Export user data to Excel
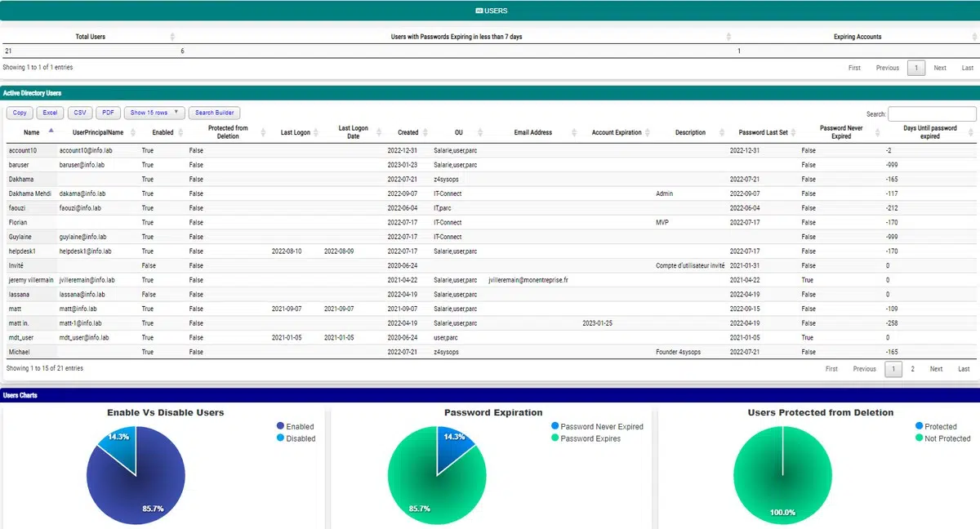This screenshot has width=980, height=529. tap(50, 112)
